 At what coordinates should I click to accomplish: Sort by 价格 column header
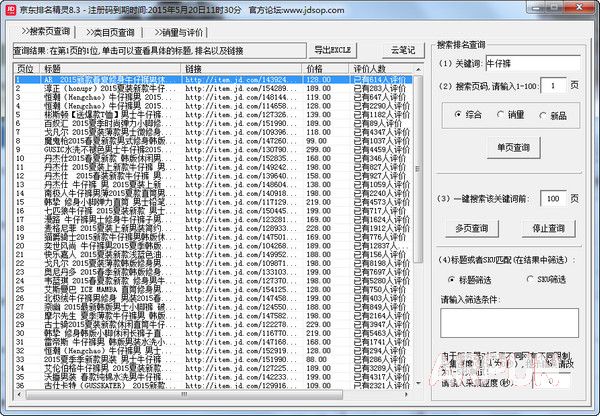coord(325,69)
